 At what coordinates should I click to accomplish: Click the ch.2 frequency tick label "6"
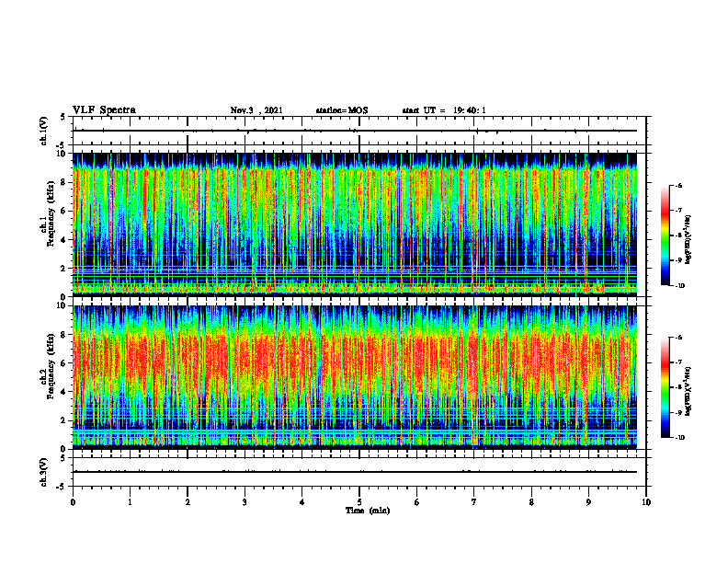(63, 363)
